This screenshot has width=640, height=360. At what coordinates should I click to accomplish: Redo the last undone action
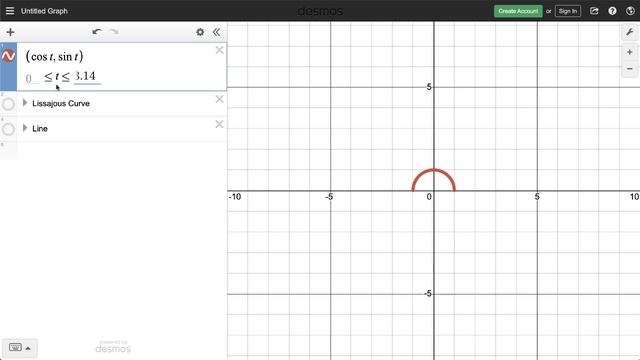pos(114,31)
